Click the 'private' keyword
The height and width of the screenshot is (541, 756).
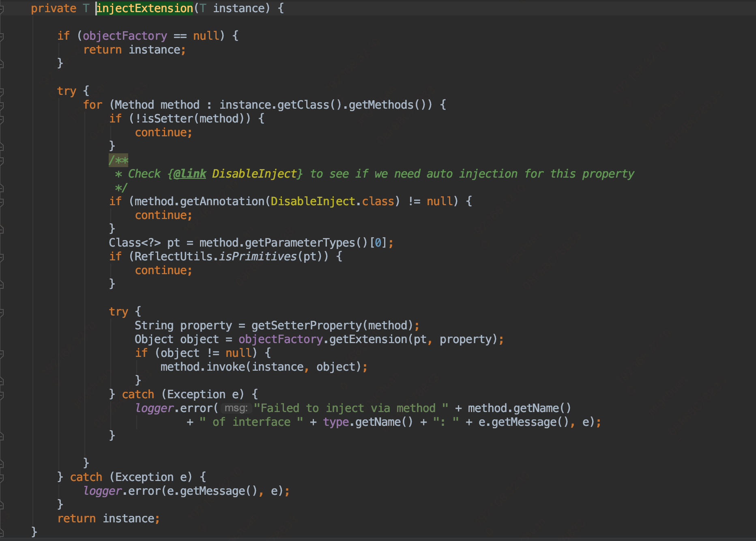54,9
